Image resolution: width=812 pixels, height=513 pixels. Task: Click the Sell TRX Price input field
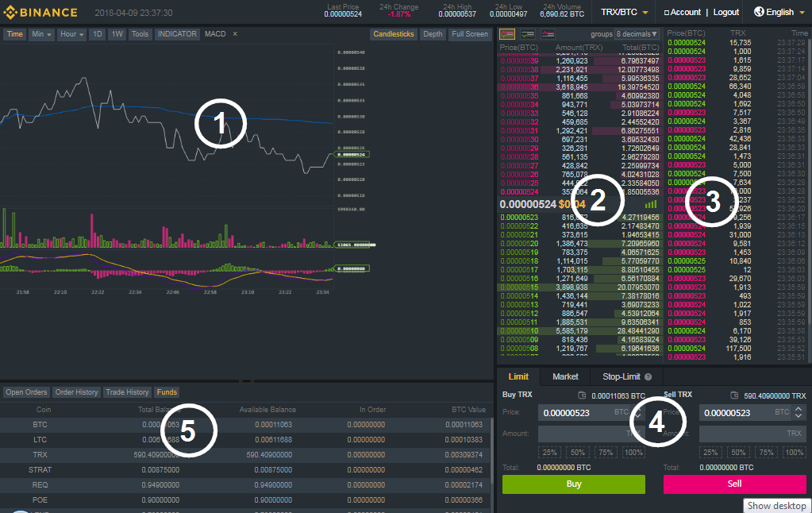point(752,413)
